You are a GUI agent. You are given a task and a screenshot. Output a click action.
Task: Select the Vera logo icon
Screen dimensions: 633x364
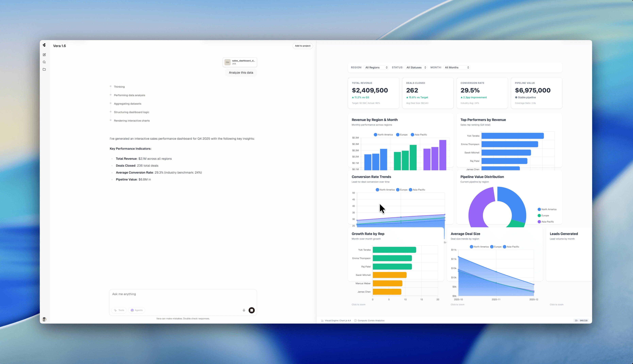pos(44,45)
